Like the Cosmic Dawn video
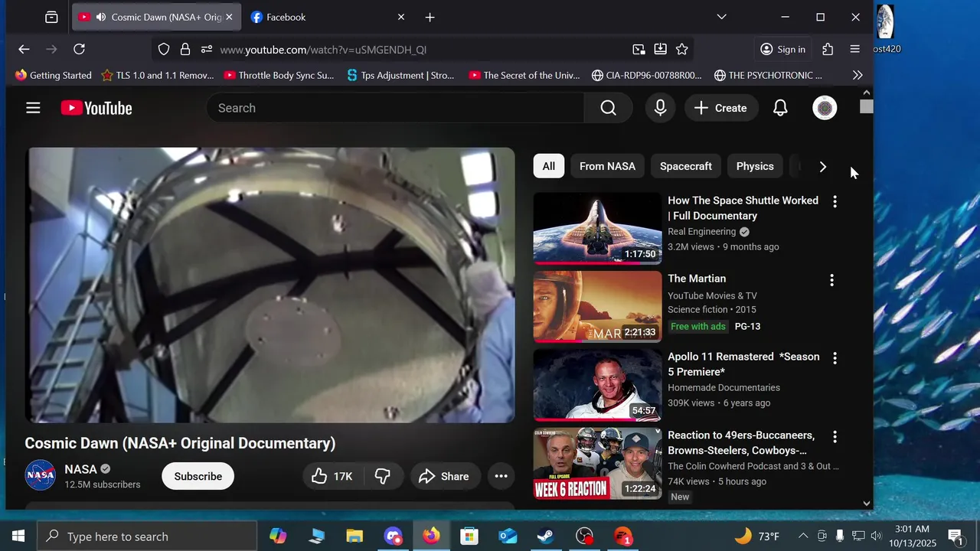 point(332,476)
